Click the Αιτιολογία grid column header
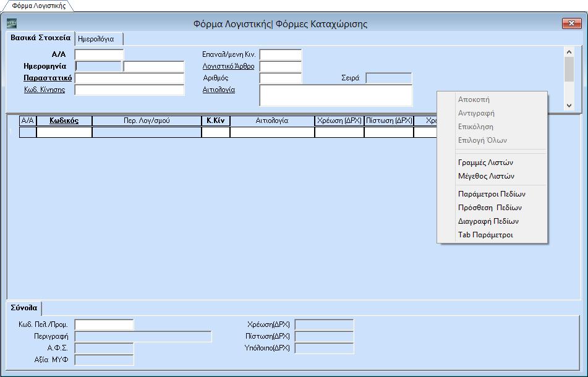Screen dimensions: 588x377 (x=272, y=121)
